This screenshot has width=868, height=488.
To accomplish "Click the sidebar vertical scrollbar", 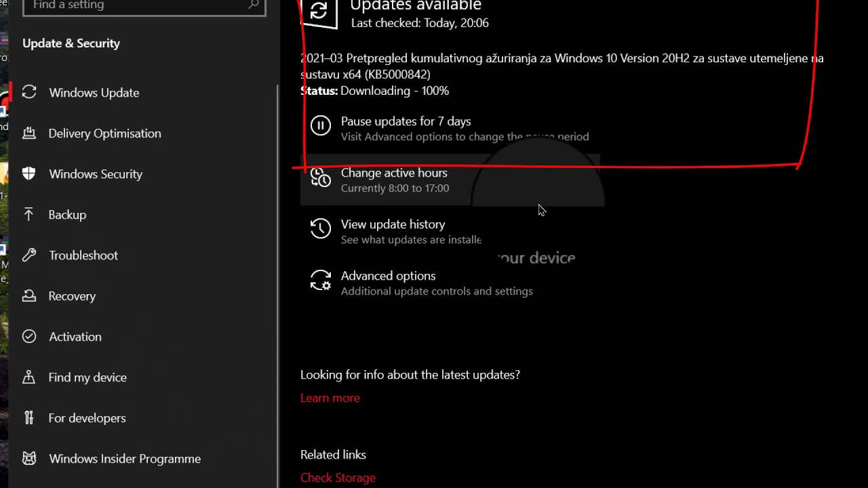I will [x=278, y=285].
